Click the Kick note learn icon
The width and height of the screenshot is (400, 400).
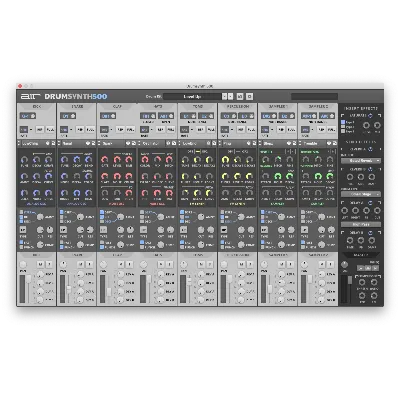point(33,116)
